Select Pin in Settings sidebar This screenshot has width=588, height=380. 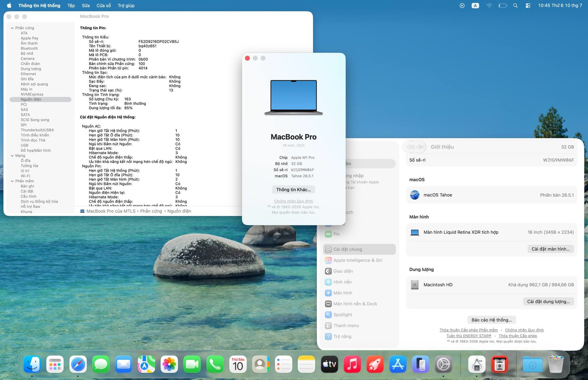[359, 234]
